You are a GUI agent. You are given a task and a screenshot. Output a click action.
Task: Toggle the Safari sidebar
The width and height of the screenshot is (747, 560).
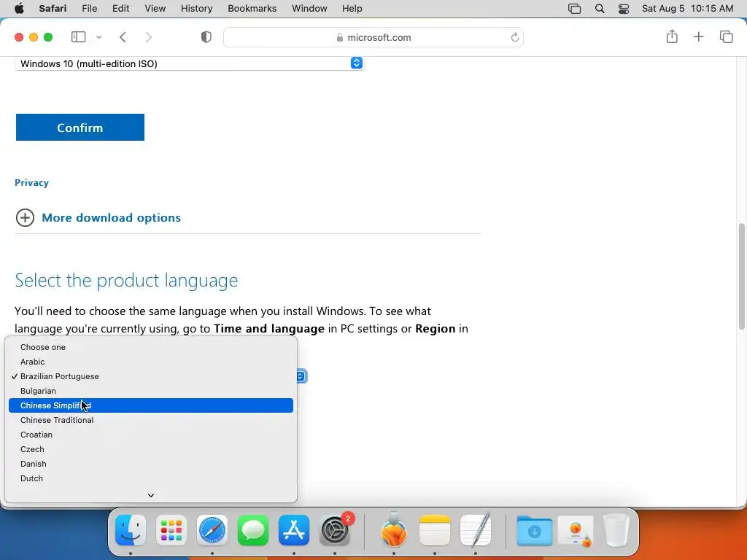78,37
